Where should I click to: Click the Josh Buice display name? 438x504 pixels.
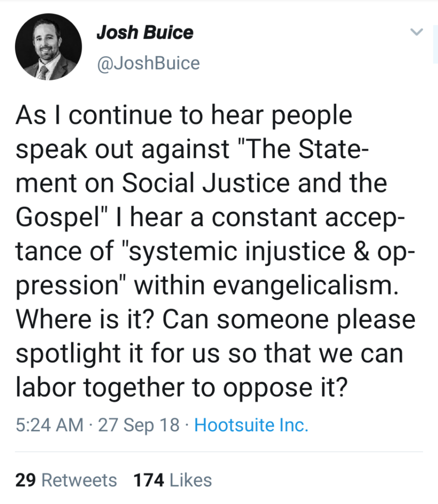tap(145, 32)
